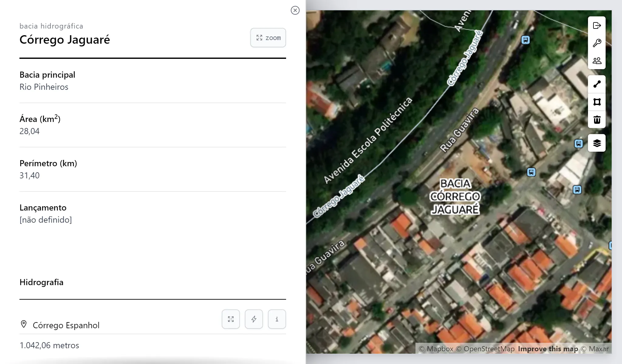The image size is (622, 364).
Task: Show info for Córrego Espanhol
Action: coord(277,319)
